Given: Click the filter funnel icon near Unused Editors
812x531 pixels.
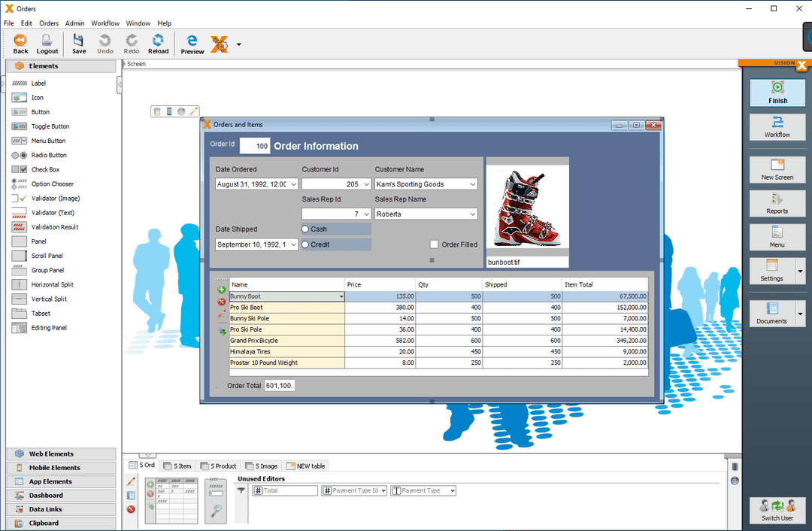Looking at the screenshot, I should (x=241, y=490).
